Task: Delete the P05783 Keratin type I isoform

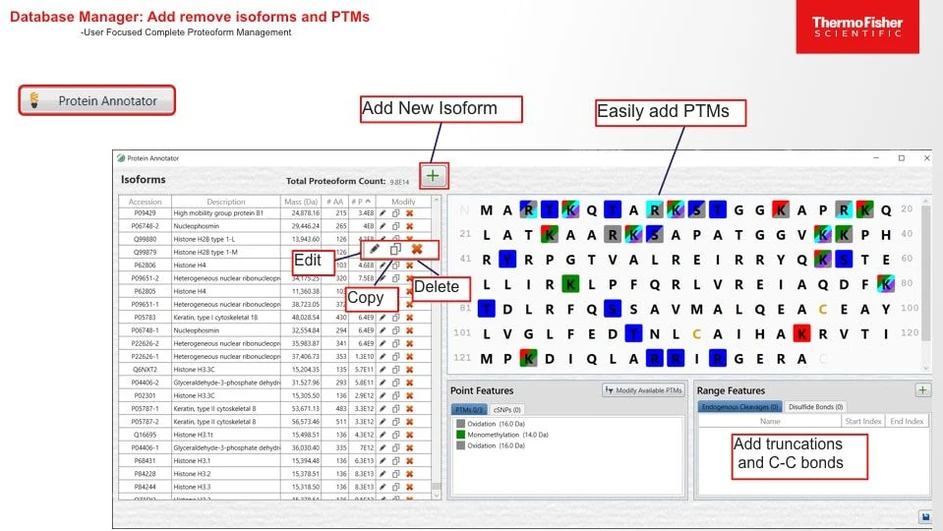Action: coord(410,317)
